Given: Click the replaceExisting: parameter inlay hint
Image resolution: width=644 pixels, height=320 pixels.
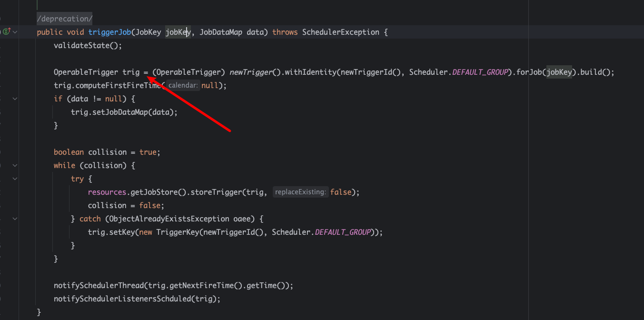Looking at the screenshot, I should [x=300, y=192].
